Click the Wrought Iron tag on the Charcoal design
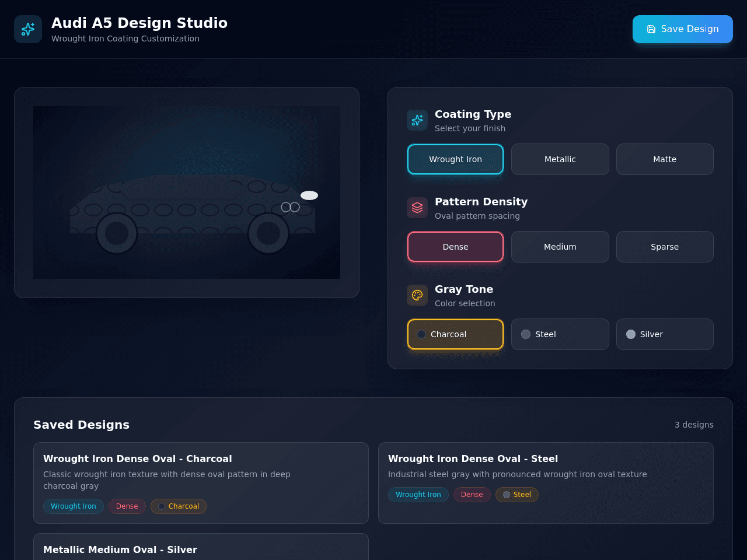The width and height of the screenshot is (747, 560). click(74, 506)
